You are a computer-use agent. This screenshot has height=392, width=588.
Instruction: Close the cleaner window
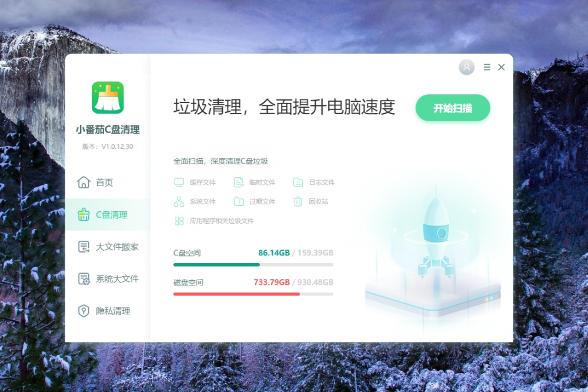click(x=502, y=67)
